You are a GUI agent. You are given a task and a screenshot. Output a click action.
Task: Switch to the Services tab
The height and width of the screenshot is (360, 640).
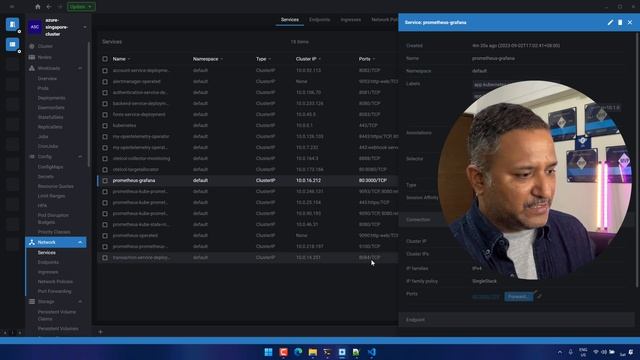290,20
